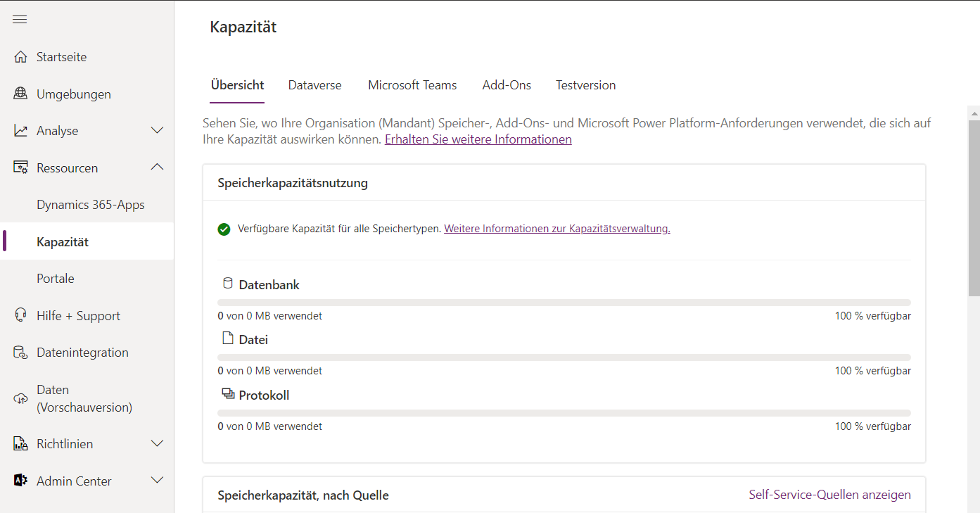Click the vertical scrollbar thumb
Viewport: 980px width, 513px height.
point(974,204)
